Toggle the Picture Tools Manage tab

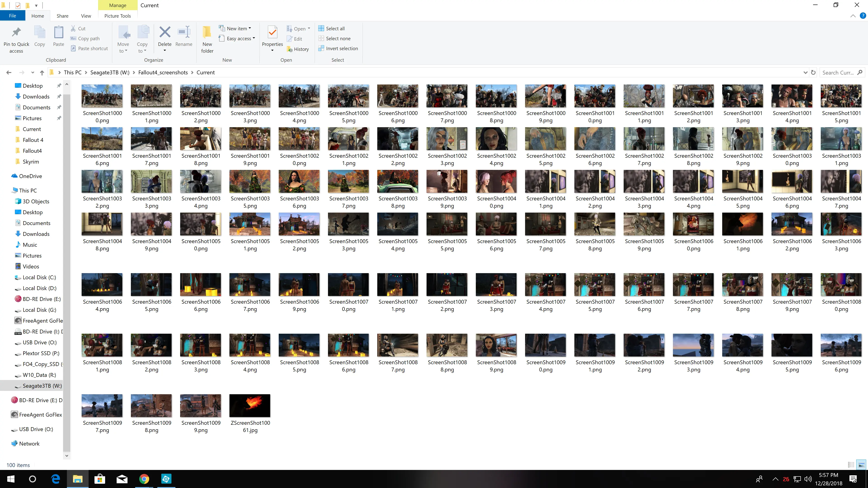pyautogui.click(x=118, y=5)
